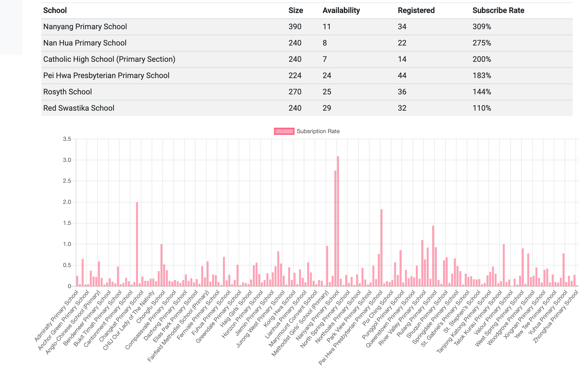
Task: Click the Red Swastika School row
Action: tap(79, 108)
